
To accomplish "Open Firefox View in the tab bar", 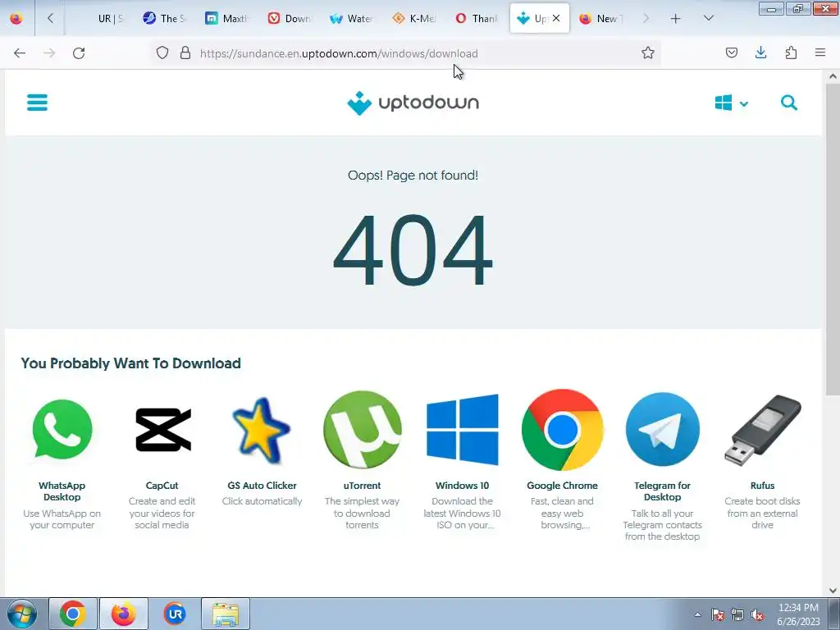I will (16, 19).
